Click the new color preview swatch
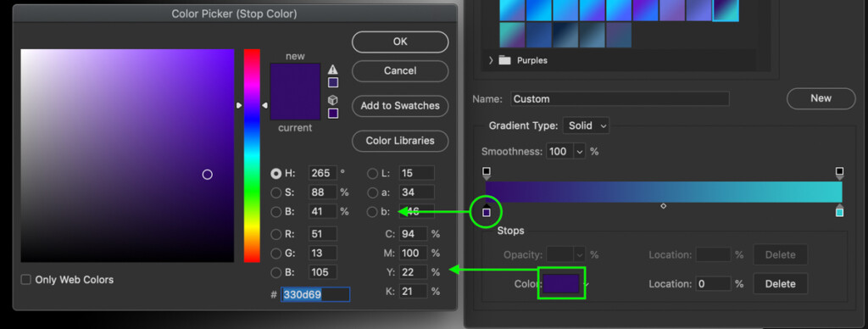 click(x=295, y=77)
